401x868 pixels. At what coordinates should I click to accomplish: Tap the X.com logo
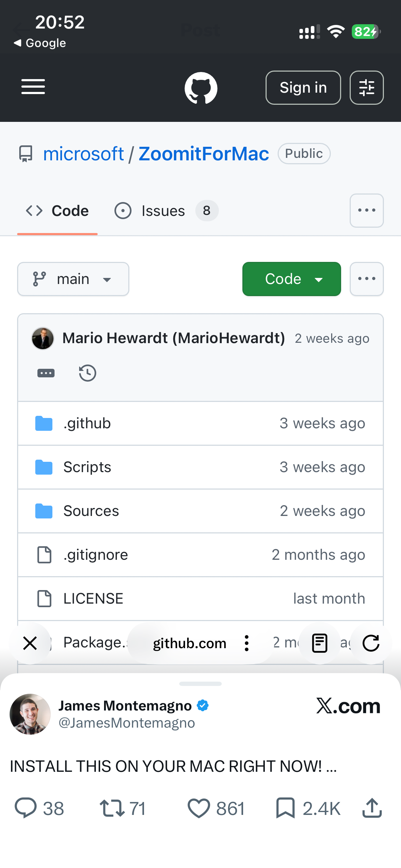(348, 706)
